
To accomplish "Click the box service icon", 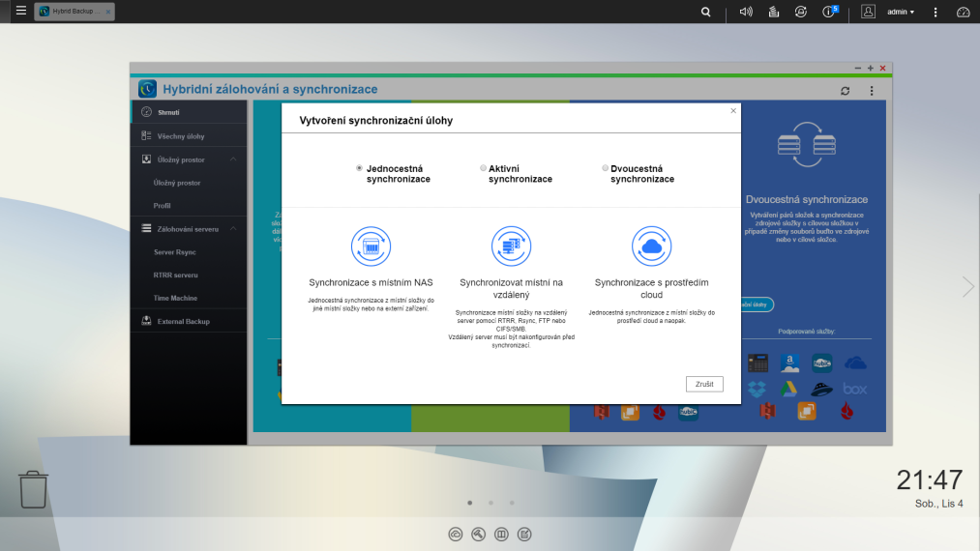I will tap(854, 390).
